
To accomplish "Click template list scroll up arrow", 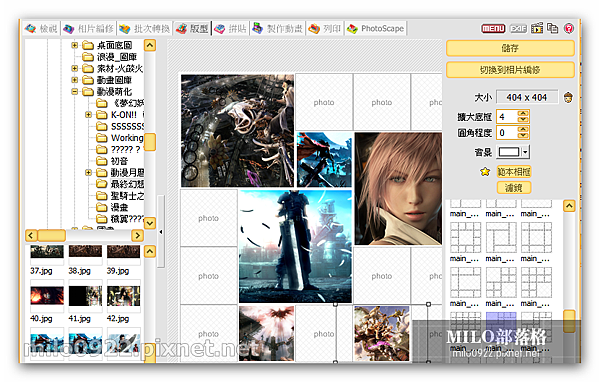I will click(569, 206).
